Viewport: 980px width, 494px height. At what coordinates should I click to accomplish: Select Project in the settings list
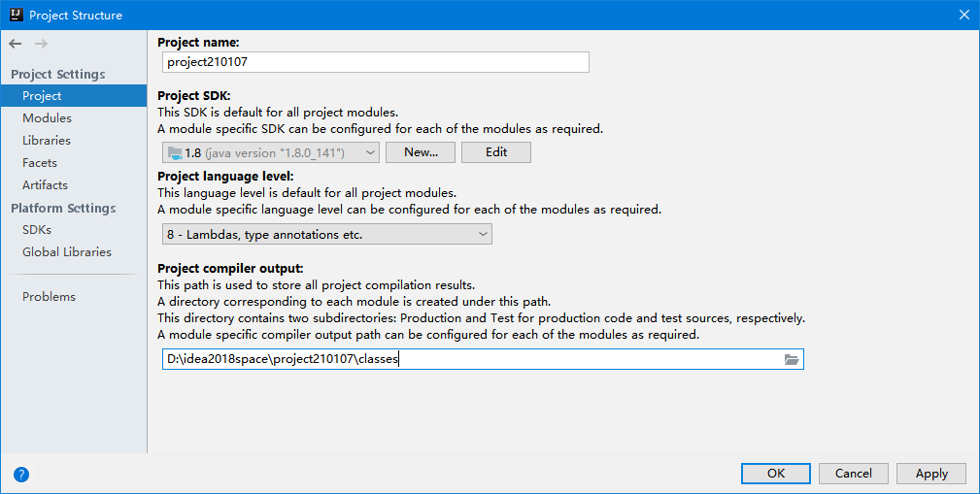tap(74, 96)
